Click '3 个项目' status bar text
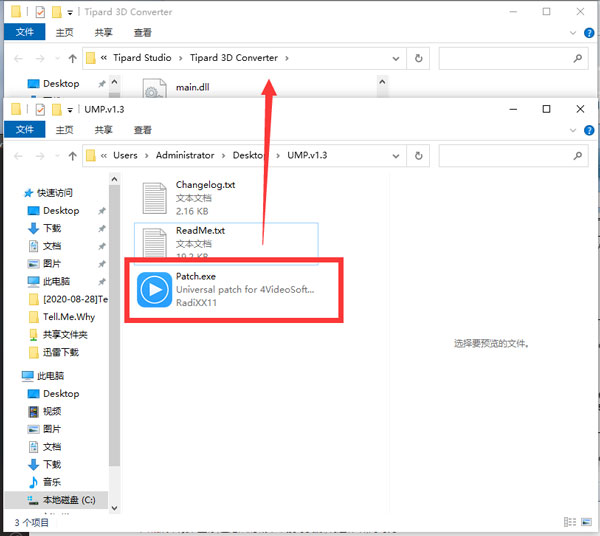The width and height of the screenshot is (600, 536). [31, 522]
